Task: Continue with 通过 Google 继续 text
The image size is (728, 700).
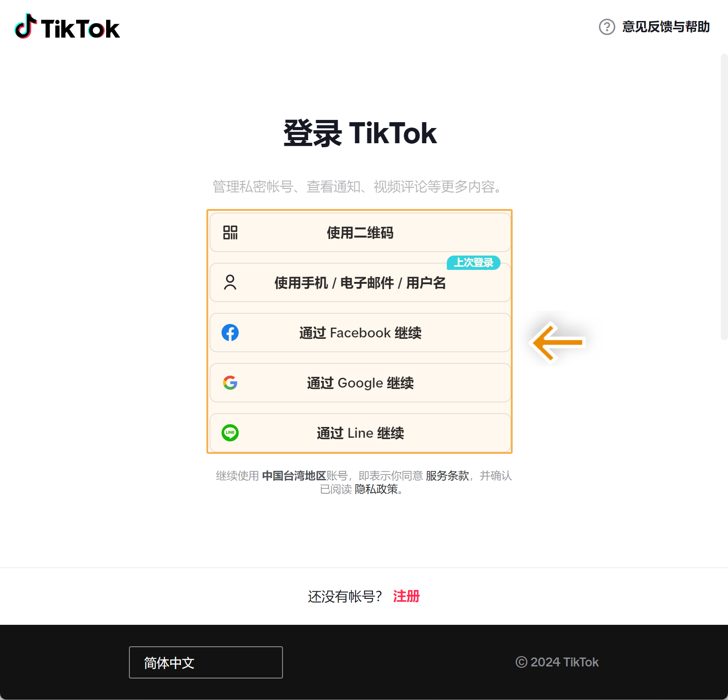Action: (360, 383)
